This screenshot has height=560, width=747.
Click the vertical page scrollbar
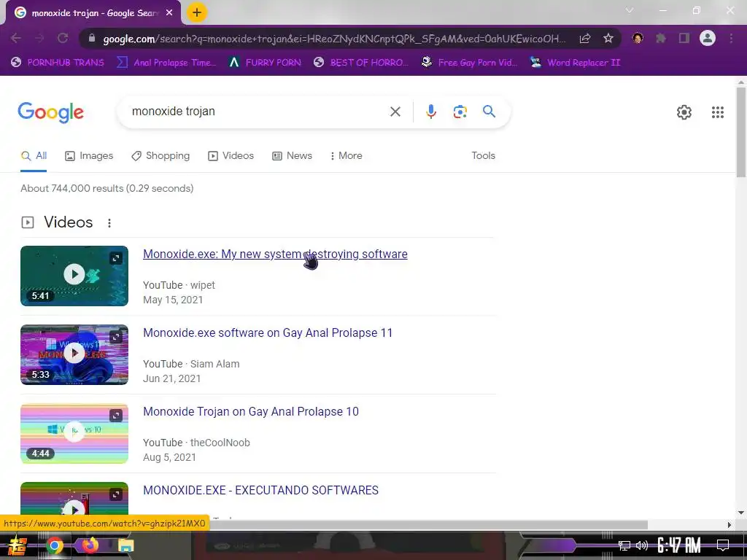[741, 132]
